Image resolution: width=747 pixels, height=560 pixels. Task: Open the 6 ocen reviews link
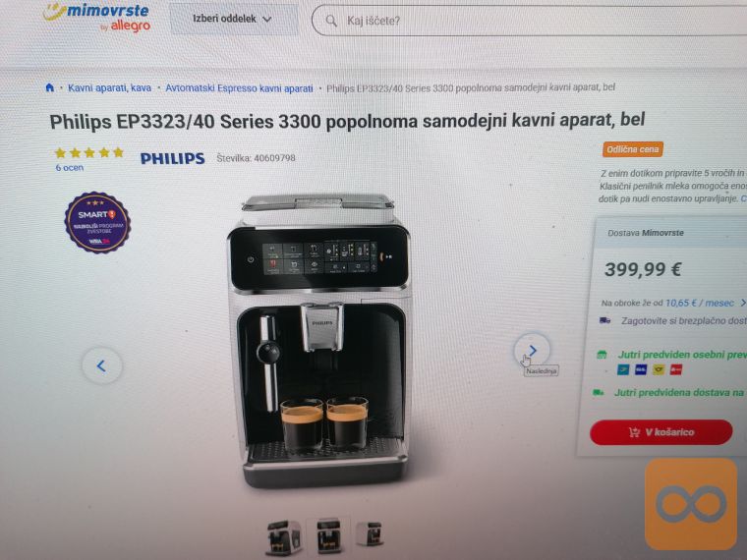click(x=70, y=168)
